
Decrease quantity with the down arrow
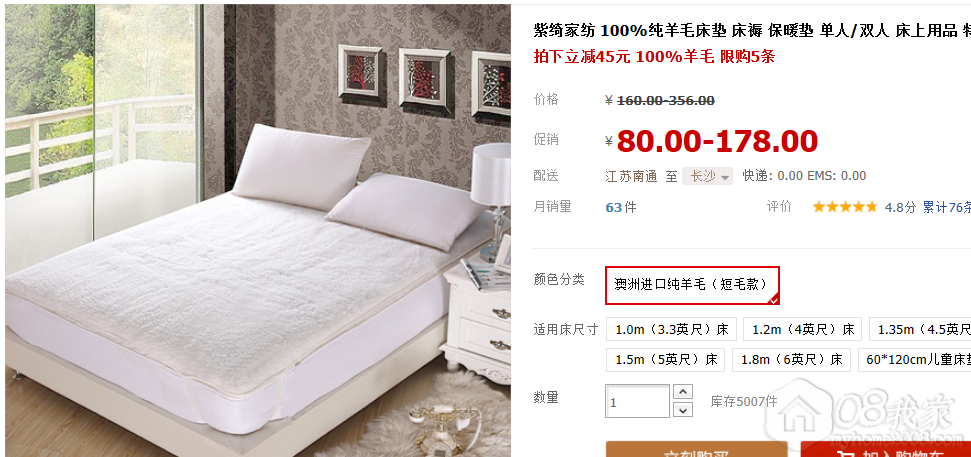[x=682, y=410]
